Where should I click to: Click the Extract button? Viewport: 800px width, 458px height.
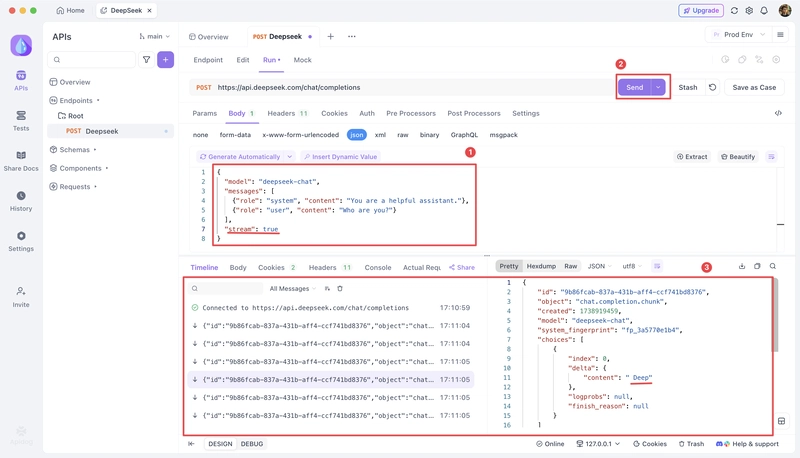click(x=692, y=157)
